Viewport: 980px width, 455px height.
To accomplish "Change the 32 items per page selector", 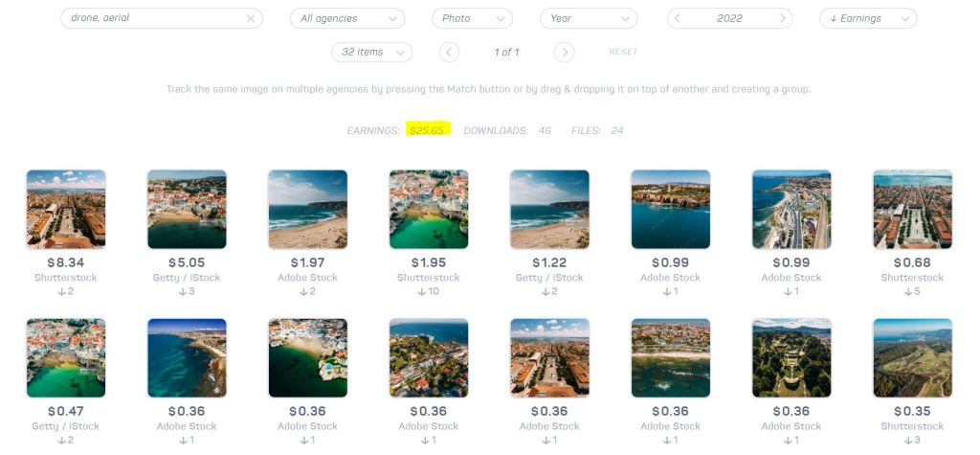I will (x=371, y=52).
